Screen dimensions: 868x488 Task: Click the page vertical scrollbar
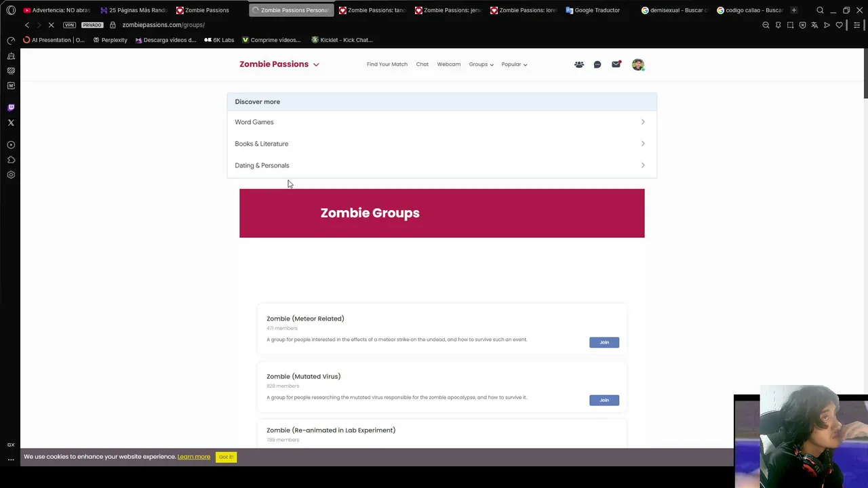point(865,75)
